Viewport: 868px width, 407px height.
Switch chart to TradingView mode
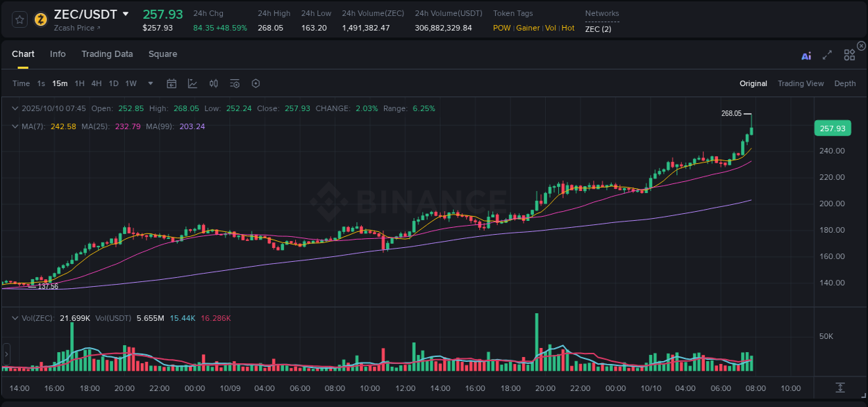pos(801,83)
